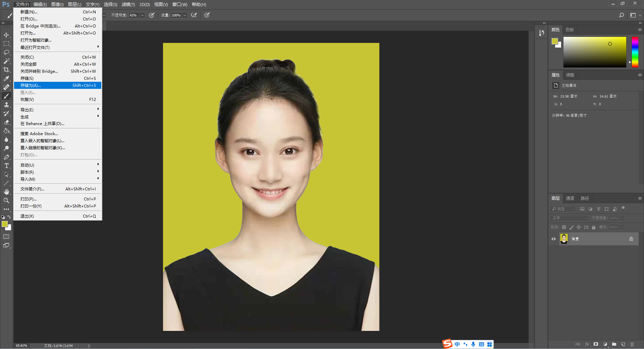Screen dimensions: 644x349
Task: Choose 新建(N)... menu item
Action: pos(58,12)
